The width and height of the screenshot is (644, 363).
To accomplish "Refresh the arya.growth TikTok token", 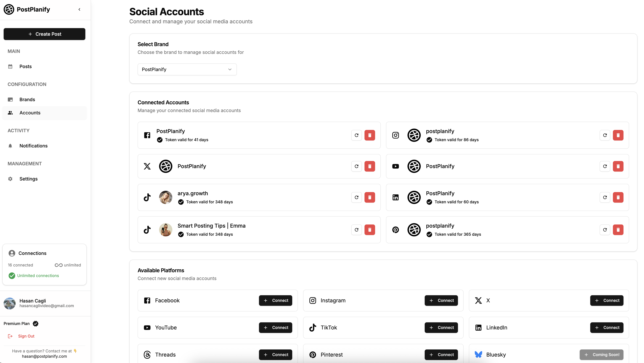I will 357,197.
